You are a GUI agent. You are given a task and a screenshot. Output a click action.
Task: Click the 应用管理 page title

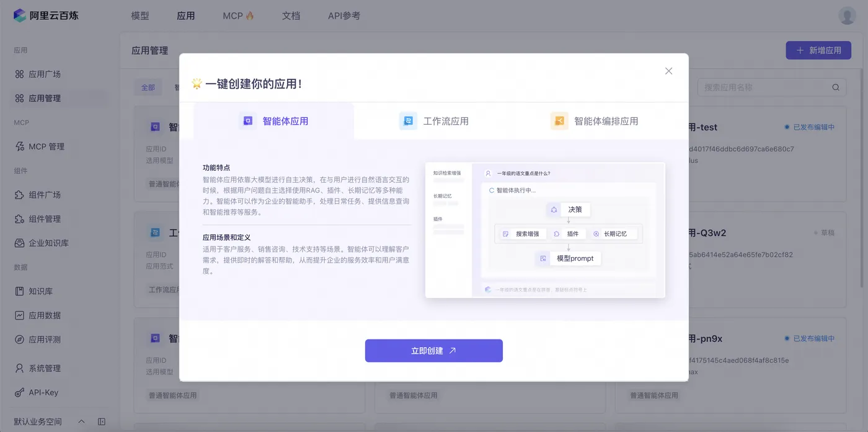(149, 50)
